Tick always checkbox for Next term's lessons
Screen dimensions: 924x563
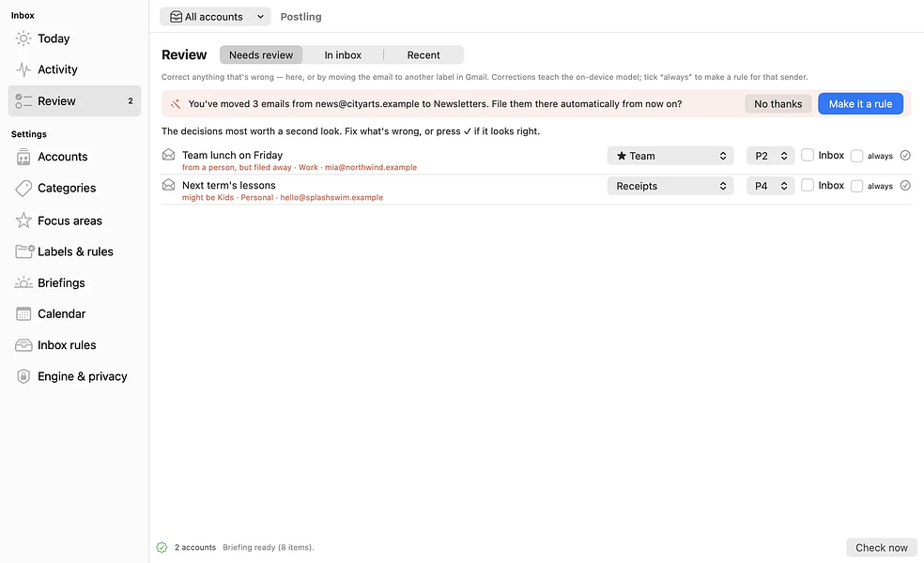tap(856, 186)
